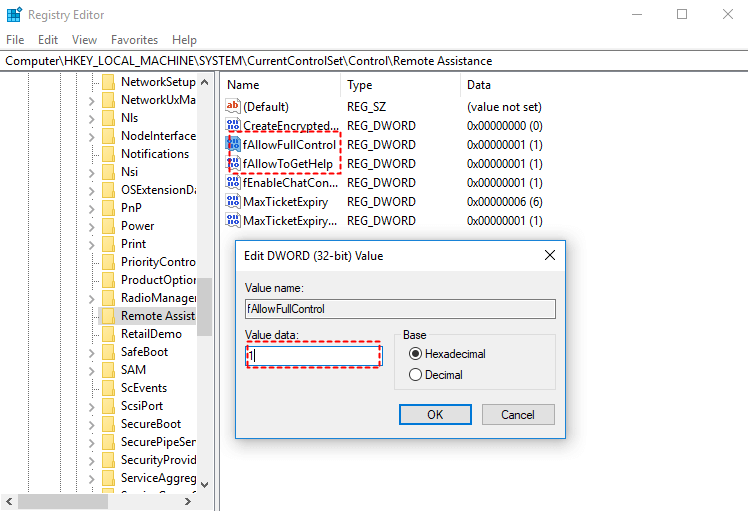The height and width of the screenshot is (511, 748).
Task: Click the Print folder icon
Action: tap(109, 244)
